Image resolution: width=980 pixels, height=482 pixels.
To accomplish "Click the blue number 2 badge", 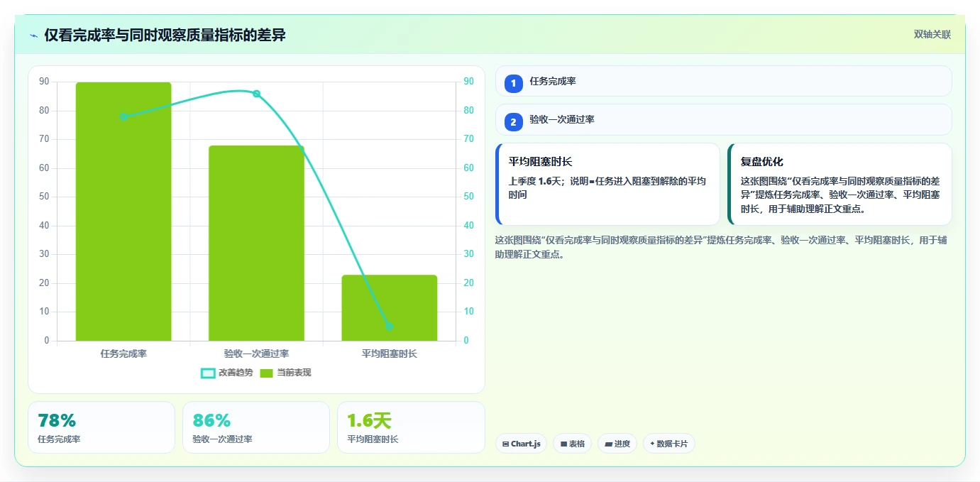I will point(513,122).
